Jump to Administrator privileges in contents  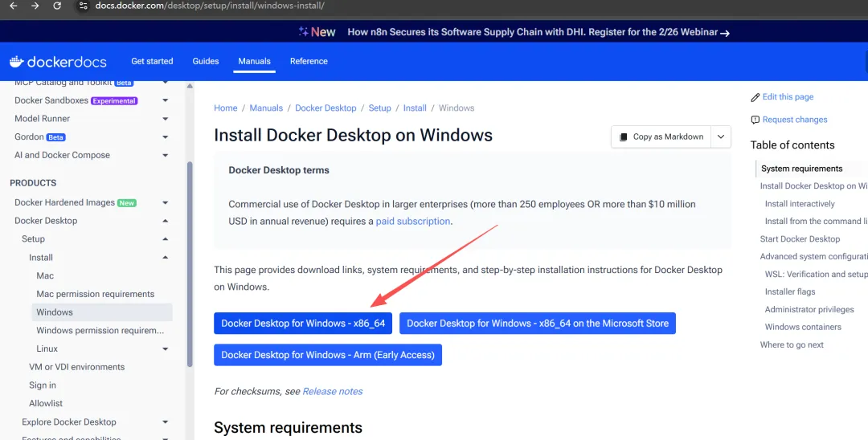809,310
